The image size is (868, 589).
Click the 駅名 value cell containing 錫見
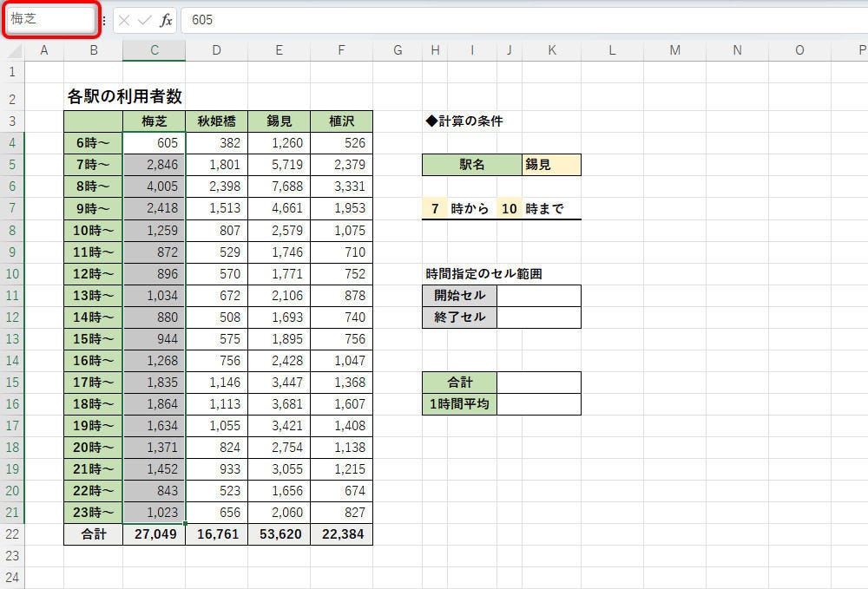click(551, 165)
